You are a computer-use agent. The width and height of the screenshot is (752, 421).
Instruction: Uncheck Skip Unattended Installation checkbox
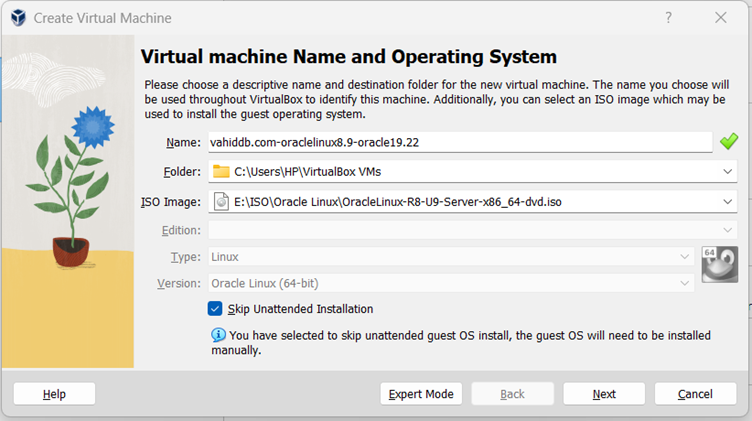(215, 309)
